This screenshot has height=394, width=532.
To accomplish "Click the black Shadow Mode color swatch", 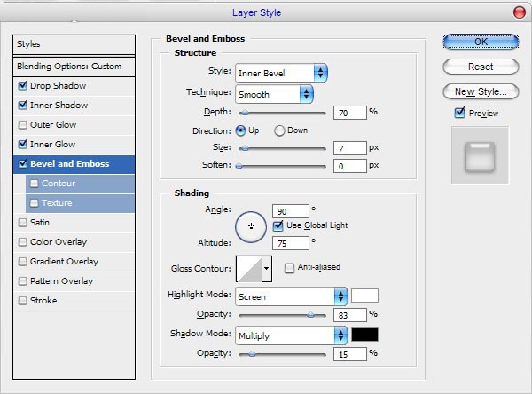I will (364, 335).
